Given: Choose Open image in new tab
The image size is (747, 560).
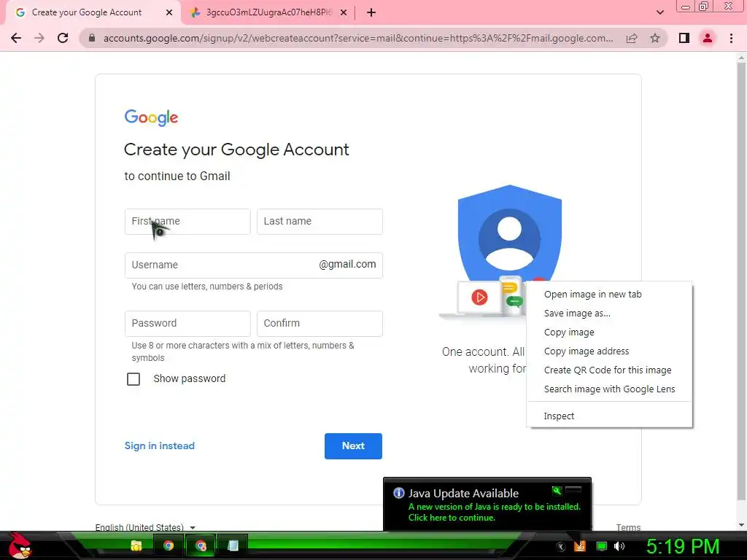Looking at the screenshot, I should click(609, 295).
